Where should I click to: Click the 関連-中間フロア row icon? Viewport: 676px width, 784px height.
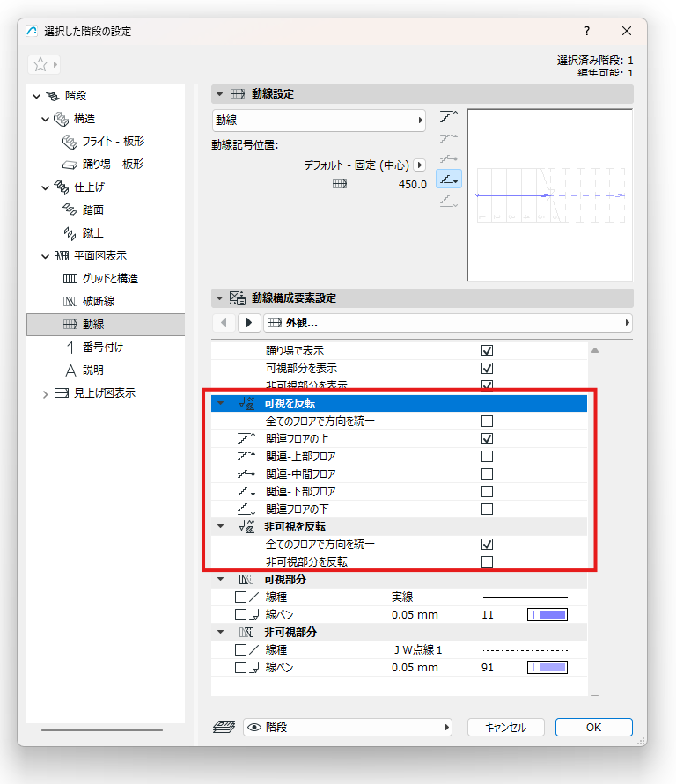(246, 473)
